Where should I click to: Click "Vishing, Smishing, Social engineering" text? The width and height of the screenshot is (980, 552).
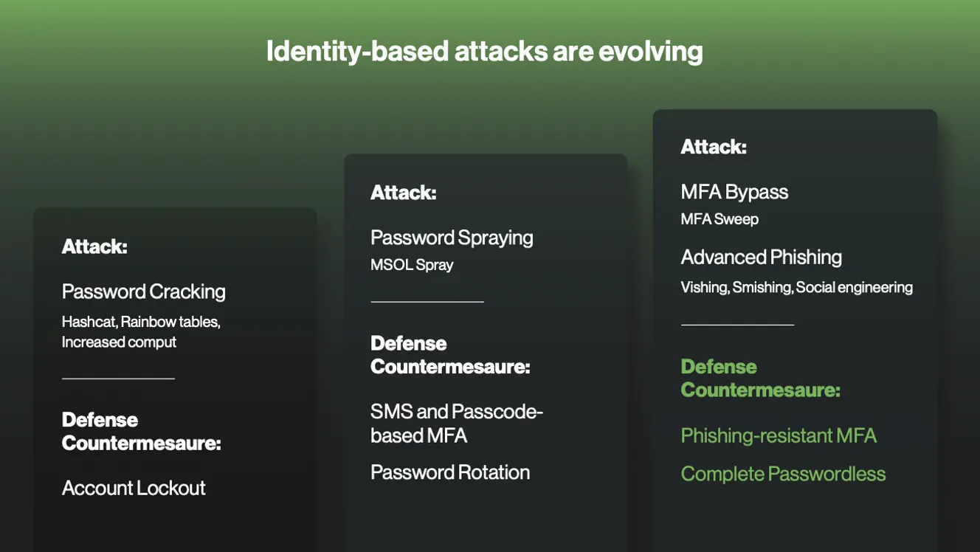coord(796,287)
